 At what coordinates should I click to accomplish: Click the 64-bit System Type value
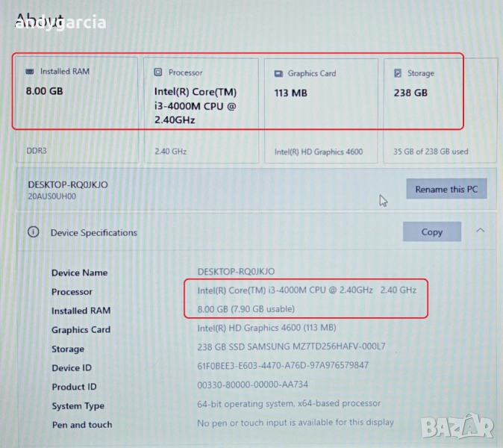click(x=289, y=404)
